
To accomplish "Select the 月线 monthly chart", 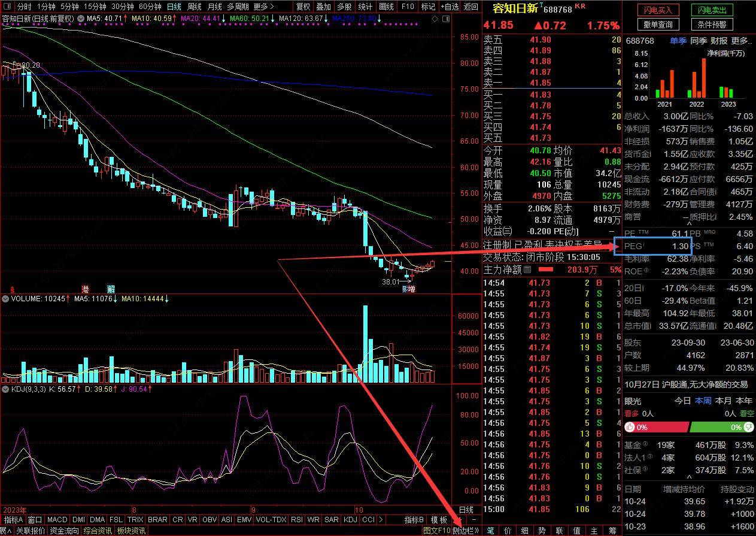I will (x=214, y=7).
